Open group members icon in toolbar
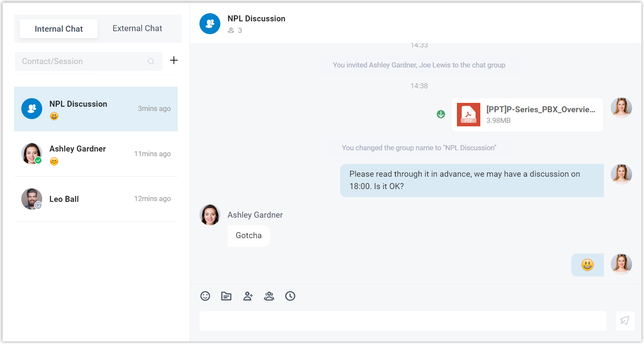644x344 pixels. point(269,296)
